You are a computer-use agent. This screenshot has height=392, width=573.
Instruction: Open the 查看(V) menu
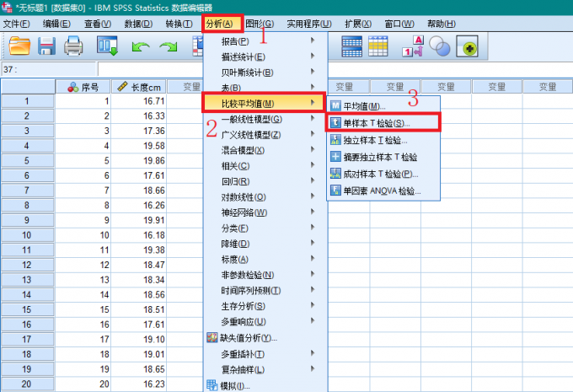coord(98,24)
